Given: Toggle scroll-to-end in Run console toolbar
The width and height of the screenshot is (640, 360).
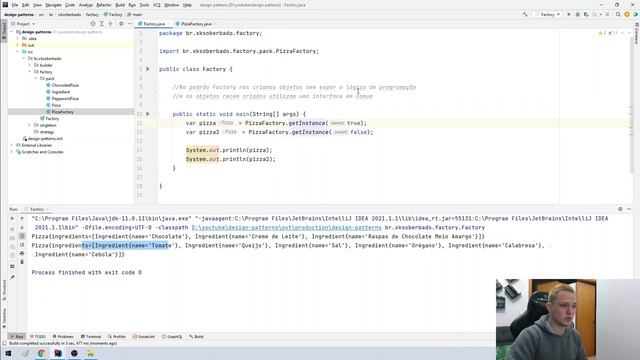Looking at the screenshot, I should [22, 244].
